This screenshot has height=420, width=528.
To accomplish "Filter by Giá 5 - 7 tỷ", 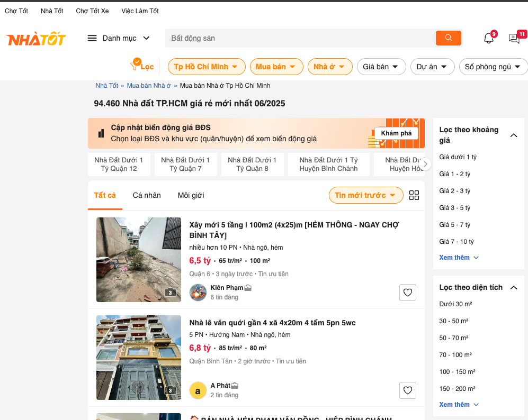I will (x=455, y=225).
